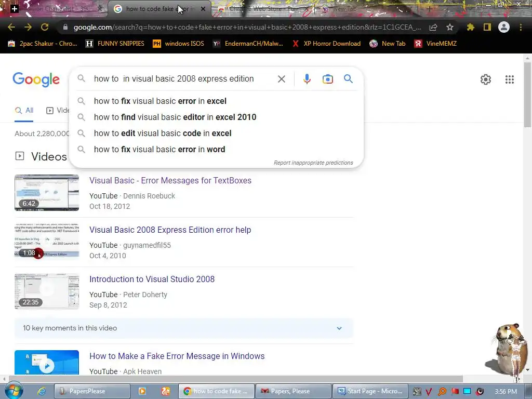Search by image with the camera icon
532x399 pixels.
(x=327, y=79)
